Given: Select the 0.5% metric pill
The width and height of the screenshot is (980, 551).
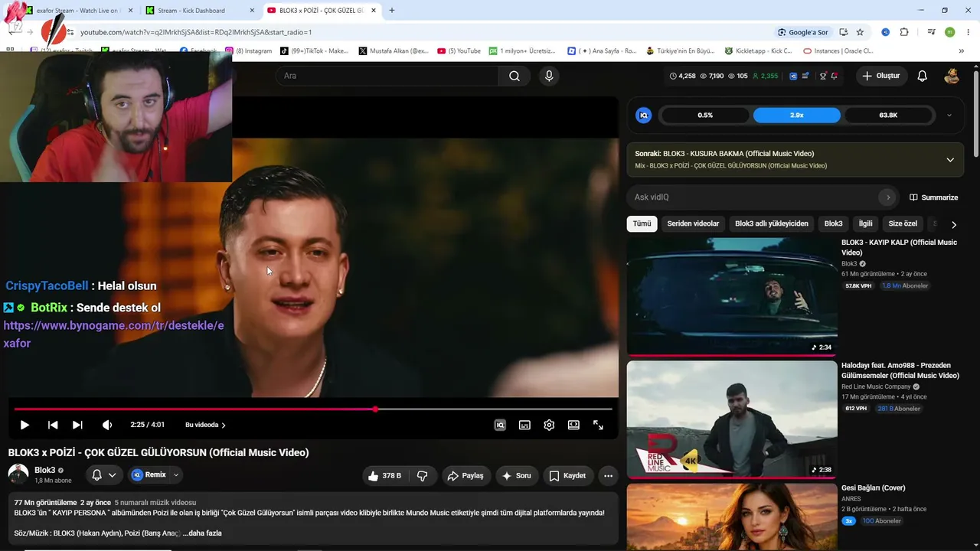Looking at the screenshot, I should click(x=705, y=115).
